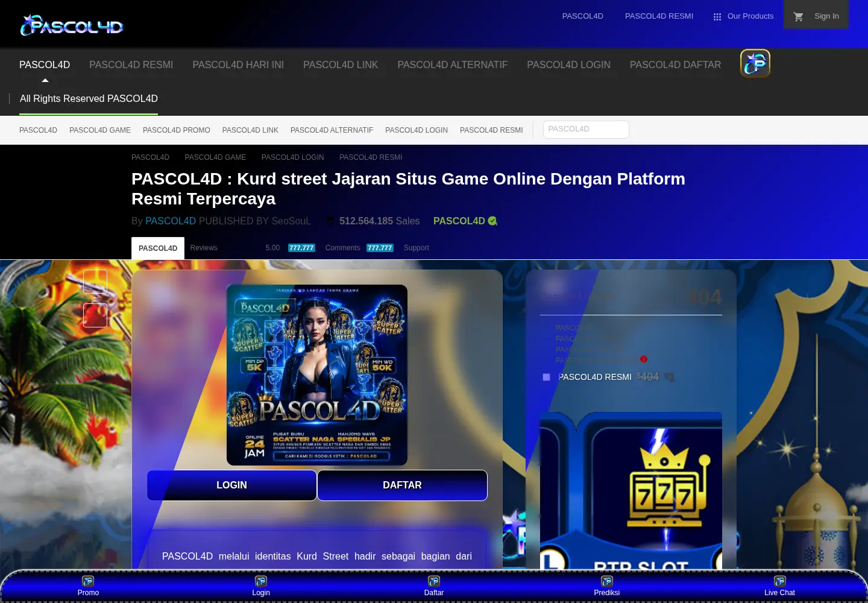The image size is (868, 603).
Task: Start Live Chat from the bottom bar icon
Action: [780, 581]
